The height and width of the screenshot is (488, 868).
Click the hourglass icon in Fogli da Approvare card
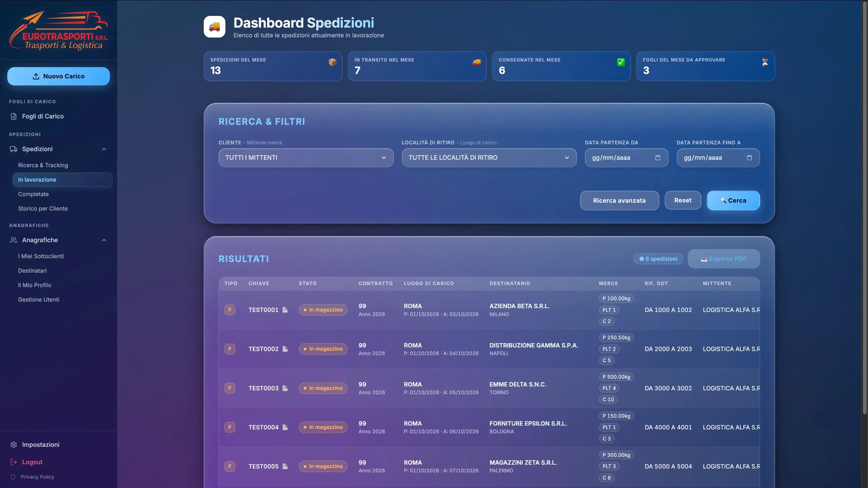click(x=765, y=62)
